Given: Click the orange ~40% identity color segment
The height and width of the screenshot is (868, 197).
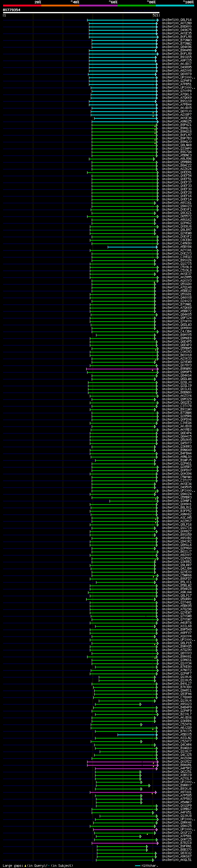Looking at the screenshot, I should (60, 6).
